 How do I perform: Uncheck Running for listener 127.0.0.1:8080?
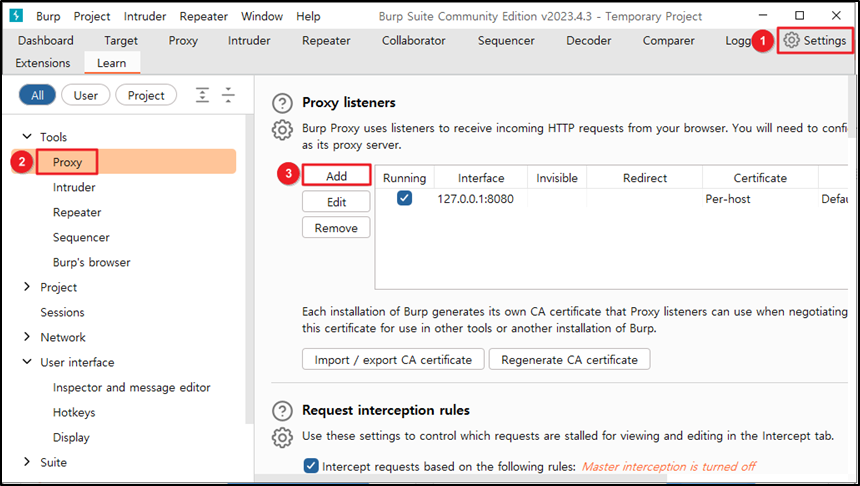click(404, 198)
